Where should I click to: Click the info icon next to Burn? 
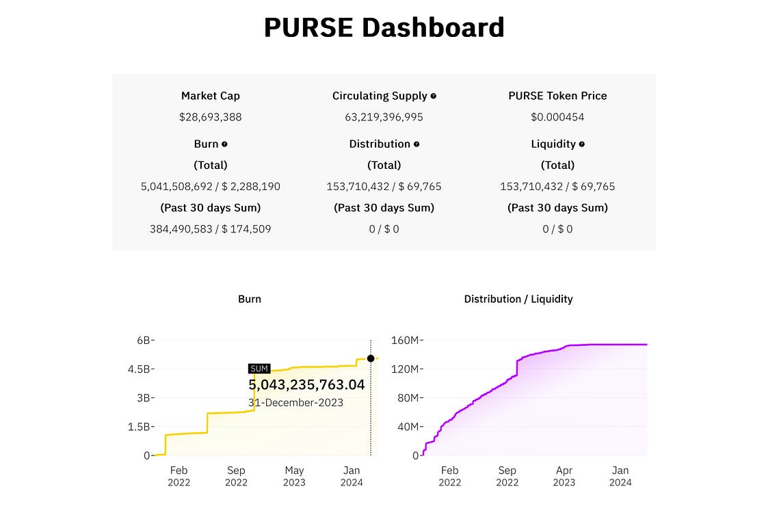point(224,144)
